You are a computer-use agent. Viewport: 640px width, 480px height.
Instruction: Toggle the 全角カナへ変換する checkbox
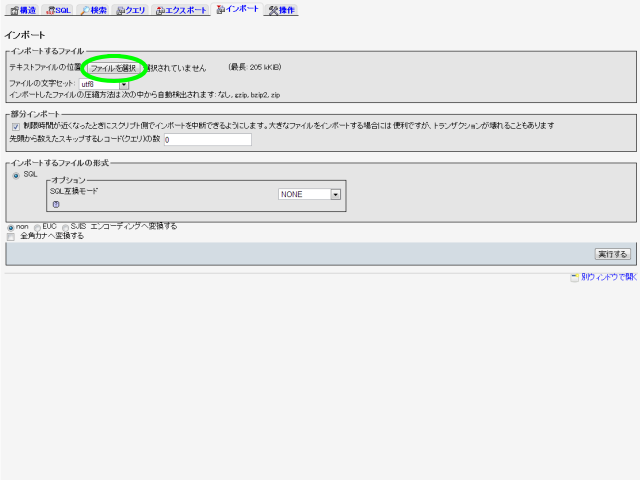[11, 237]
